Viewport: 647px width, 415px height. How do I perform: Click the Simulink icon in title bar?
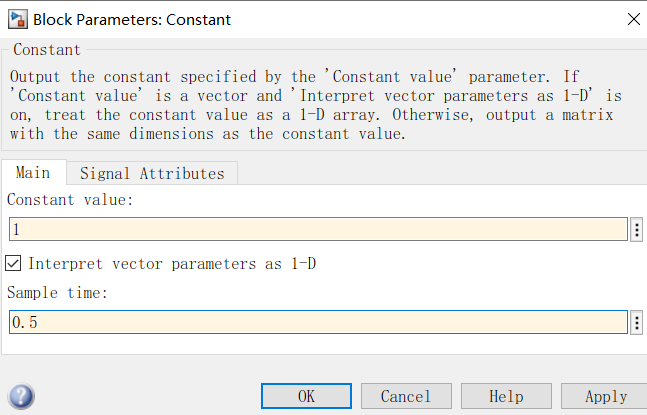pos(17,18)
